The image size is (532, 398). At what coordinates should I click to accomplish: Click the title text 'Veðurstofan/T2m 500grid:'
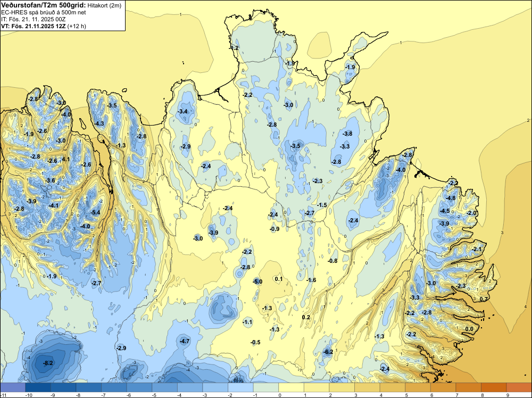[44, 5]
